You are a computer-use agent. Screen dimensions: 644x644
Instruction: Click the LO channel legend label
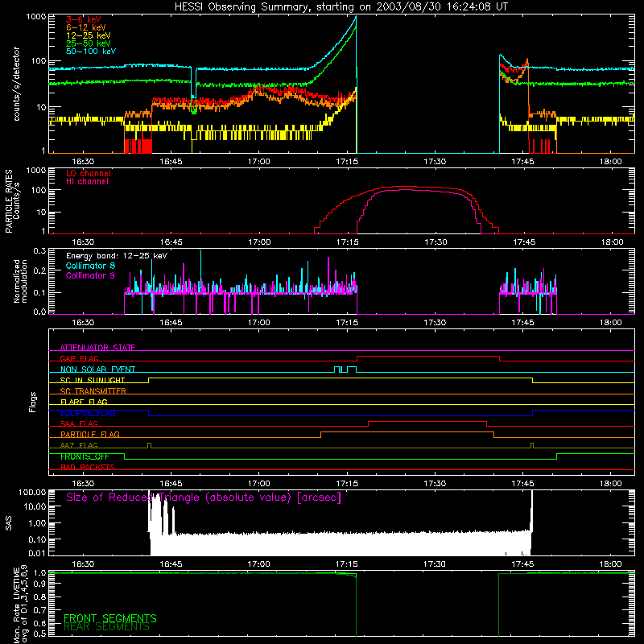coord(89,173)
